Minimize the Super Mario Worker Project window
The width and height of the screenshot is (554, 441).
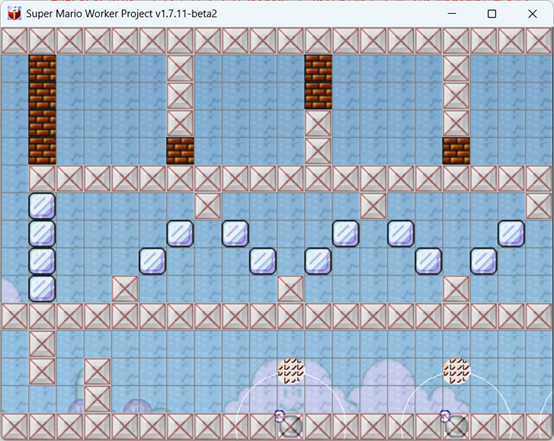tap(452, 14)
